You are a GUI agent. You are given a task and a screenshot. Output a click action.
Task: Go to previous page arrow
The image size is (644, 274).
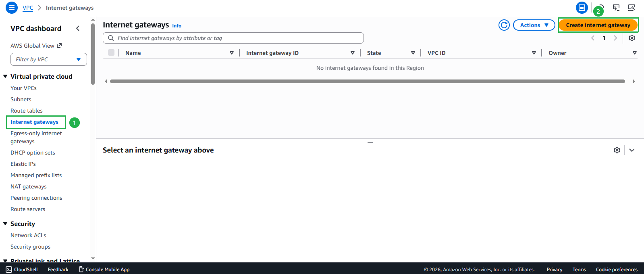593,38
